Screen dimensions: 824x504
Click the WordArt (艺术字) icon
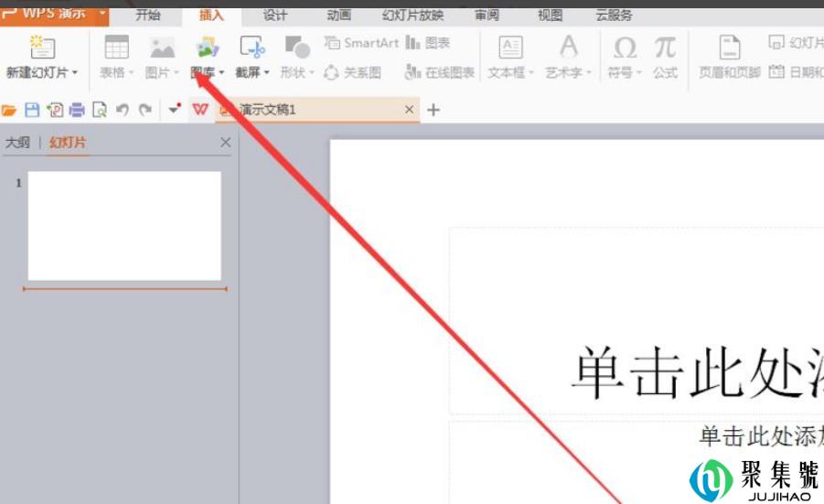(568, 48)
